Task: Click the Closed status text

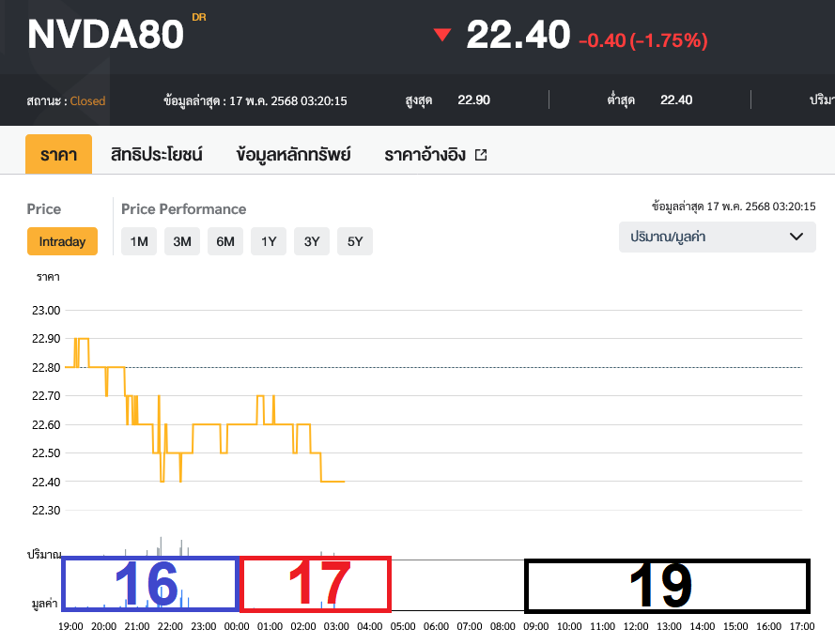Action: point(88,100)
